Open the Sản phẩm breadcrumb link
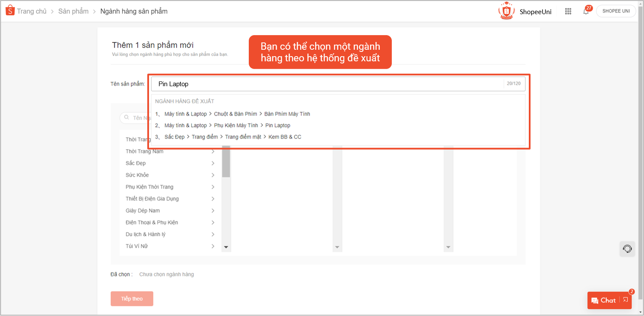This screenshot has height=316, width=644. 73,12
